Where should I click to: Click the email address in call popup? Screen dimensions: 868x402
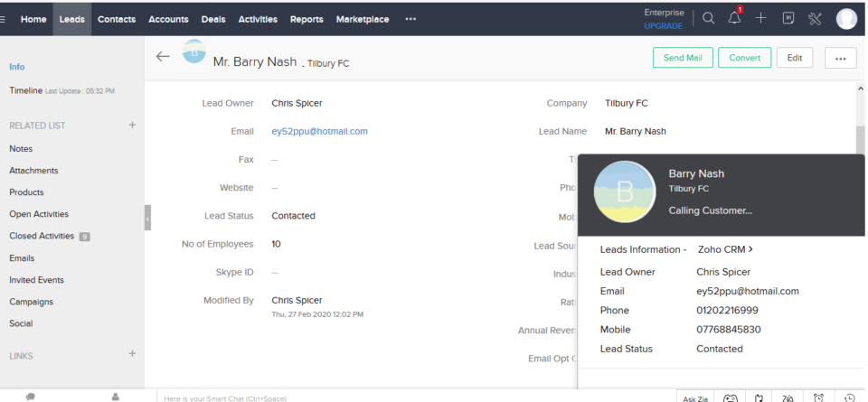pyautogui.click(x=748, y=291)
